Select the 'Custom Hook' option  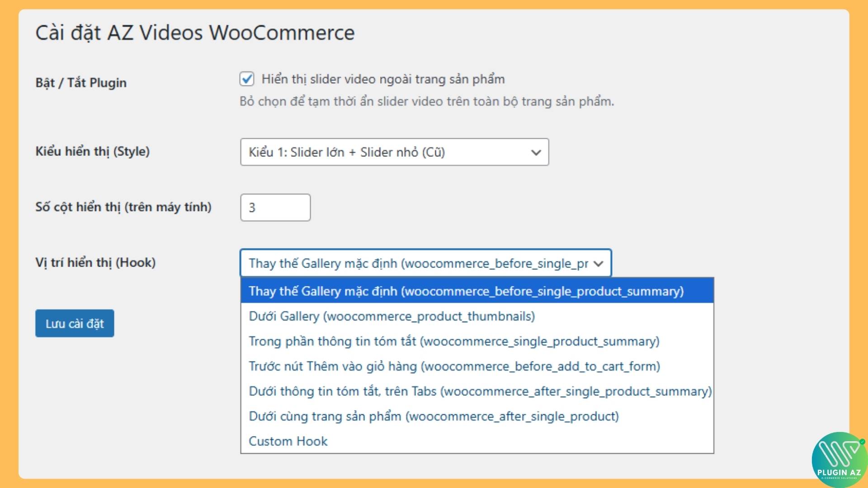point(288,441)
